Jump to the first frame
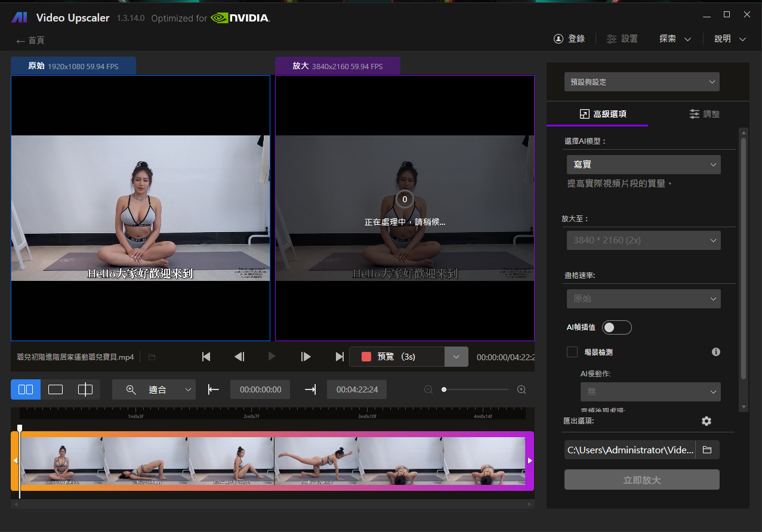The image size is (762, 532). click(x=206, y=357)
